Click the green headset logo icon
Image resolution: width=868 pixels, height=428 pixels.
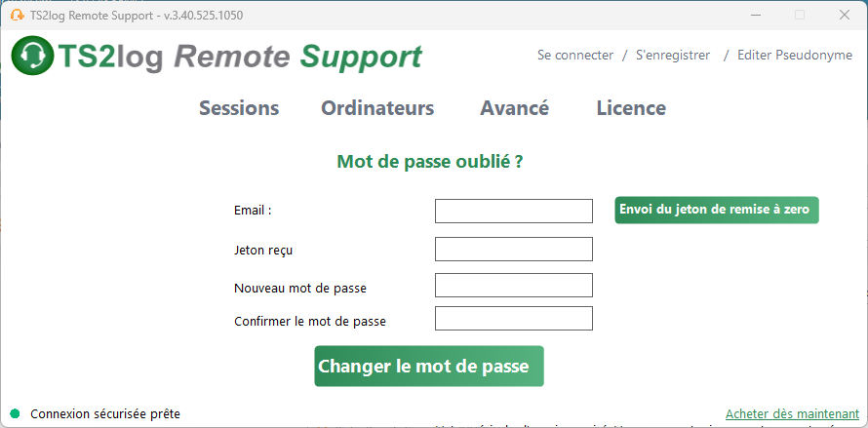coord(32,56)
